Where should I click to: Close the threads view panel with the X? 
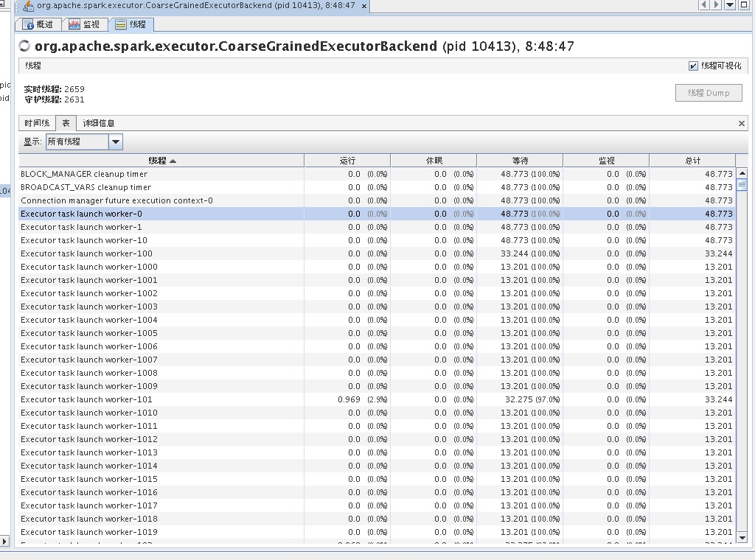click(x=742, y=123)
